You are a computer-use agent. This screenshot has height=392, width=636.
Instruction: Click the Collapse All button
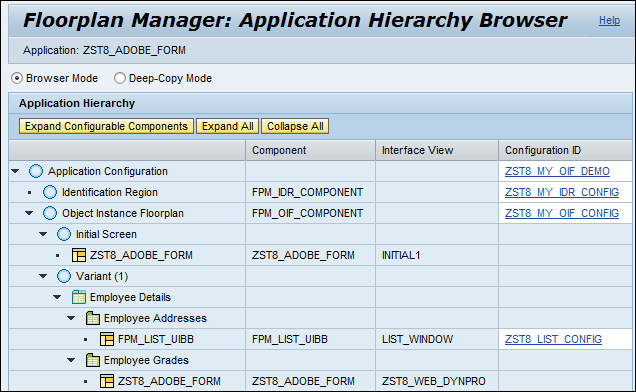click(295, 126)
